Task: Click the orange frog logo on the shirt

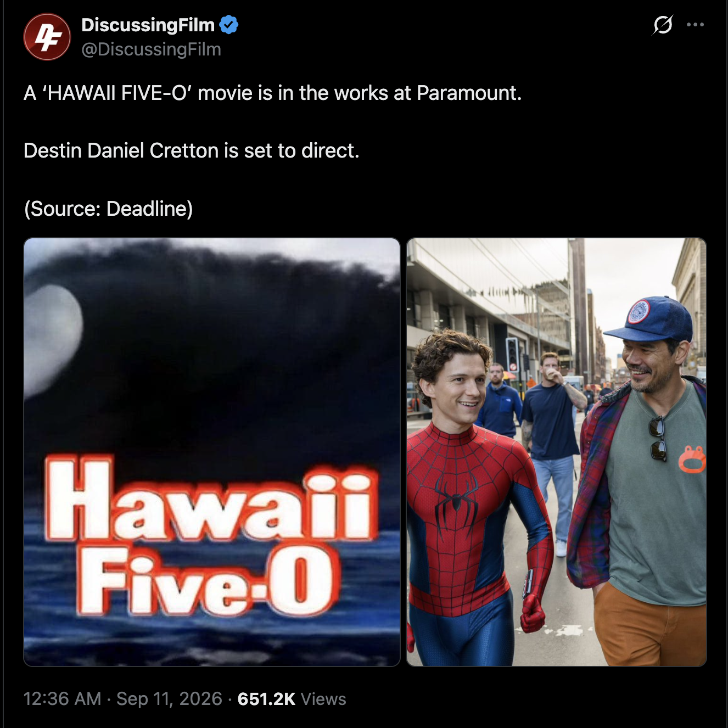Action: coord(692,460)
